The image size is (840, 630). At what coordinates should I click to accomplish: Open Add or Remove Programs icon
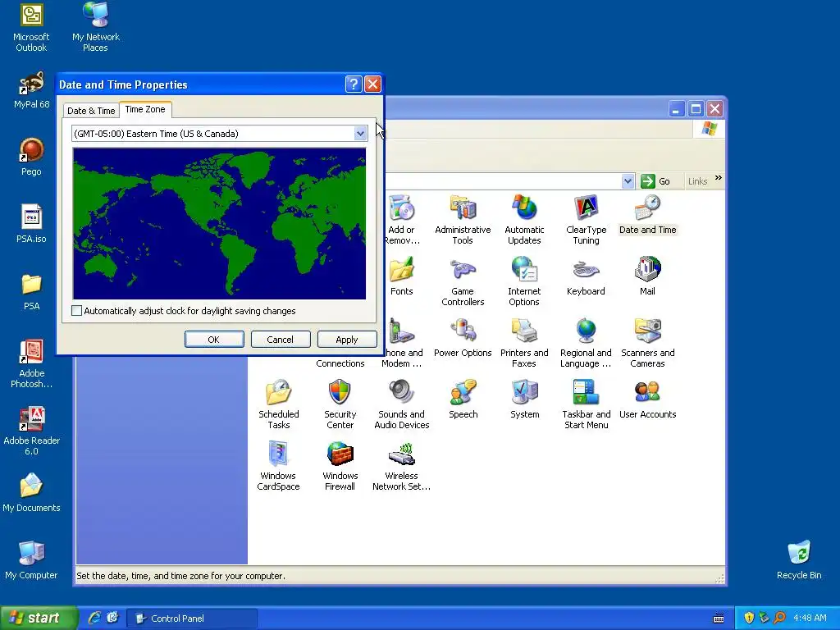coord(403,220)
